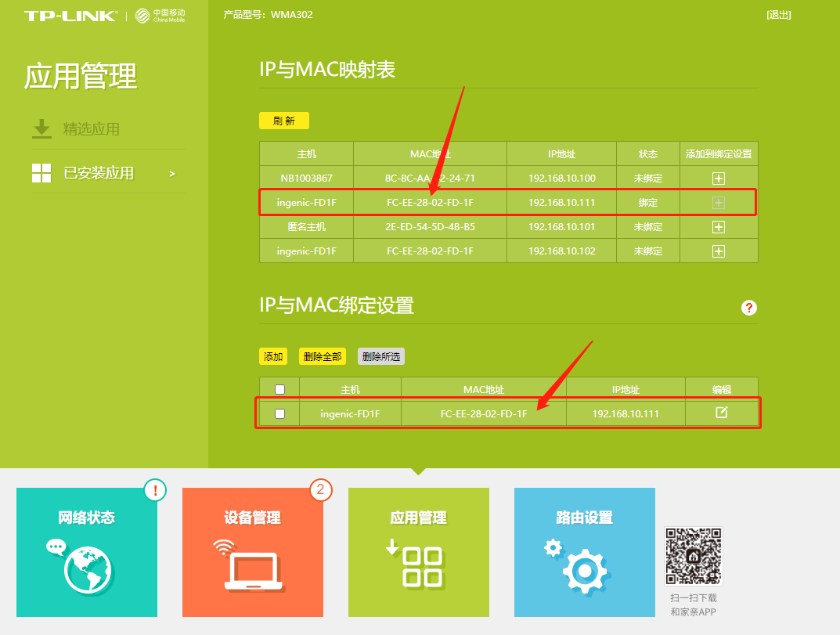This screenshot has width=840, height=635.
Task: Add ingenic-FD1F at 192.168.10.102 to bindings
Action: (x=718, y=251)
